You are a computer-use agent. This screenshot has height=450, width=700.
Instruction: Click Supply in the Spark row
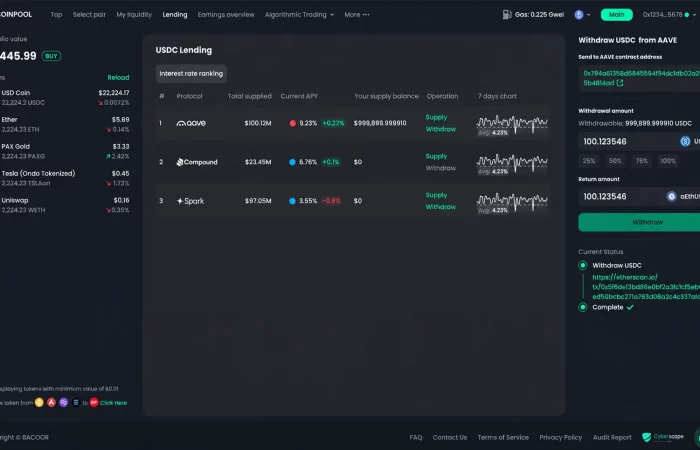[x=436, y=195]
